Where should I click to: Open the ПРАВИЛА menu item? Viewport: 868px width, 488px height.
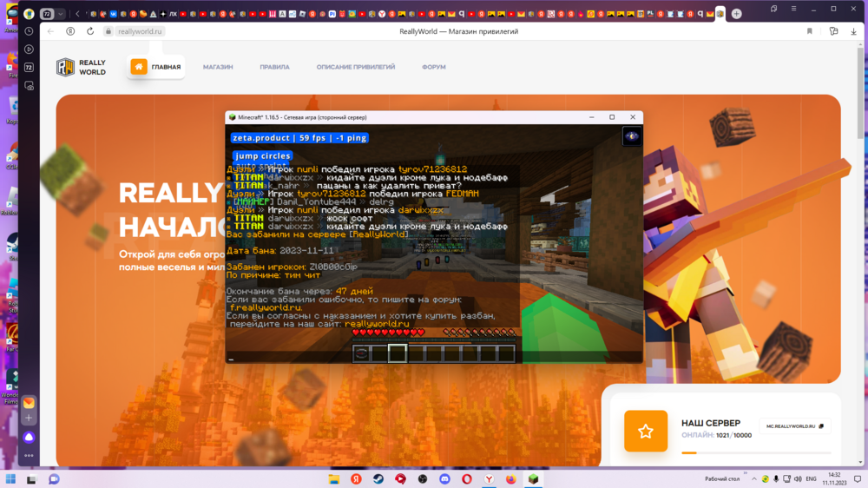[x=274, y=67]
